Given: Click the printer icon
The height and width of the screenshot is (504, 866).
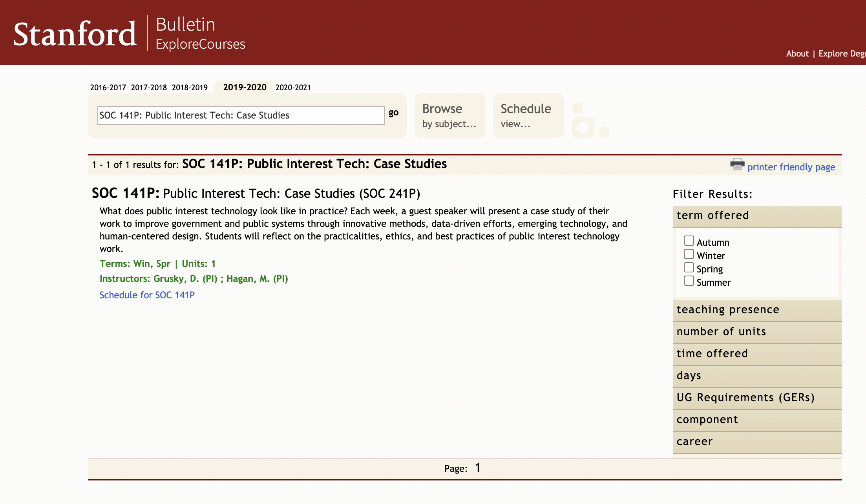Looking at the screenshot, I should pyautogui.click(x=737, y=164).
